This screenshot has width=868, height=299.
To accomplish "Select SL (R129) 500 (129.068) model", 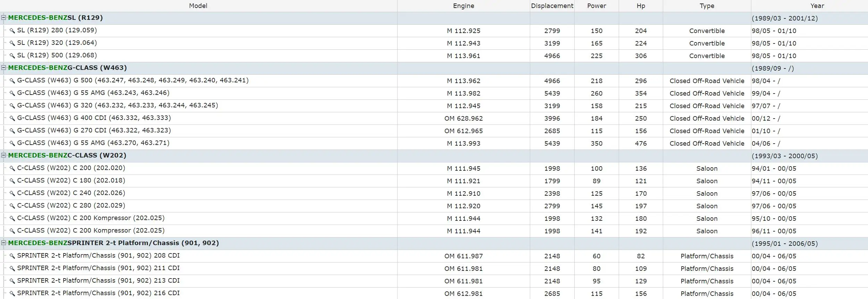I will [x=57, y=55].
